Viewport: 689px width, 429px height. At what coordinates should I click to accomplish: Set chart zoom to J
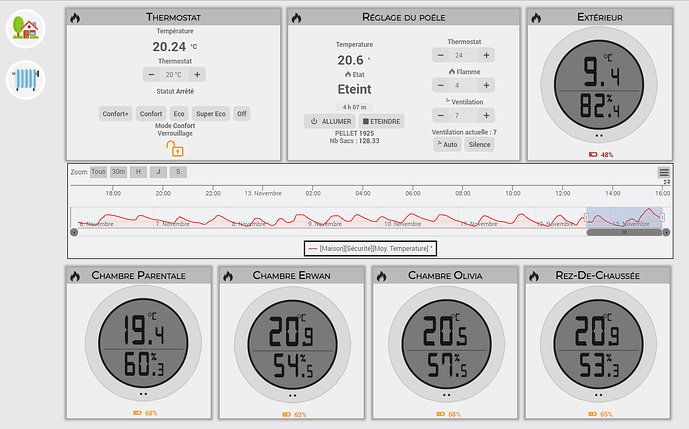(158, 172)
